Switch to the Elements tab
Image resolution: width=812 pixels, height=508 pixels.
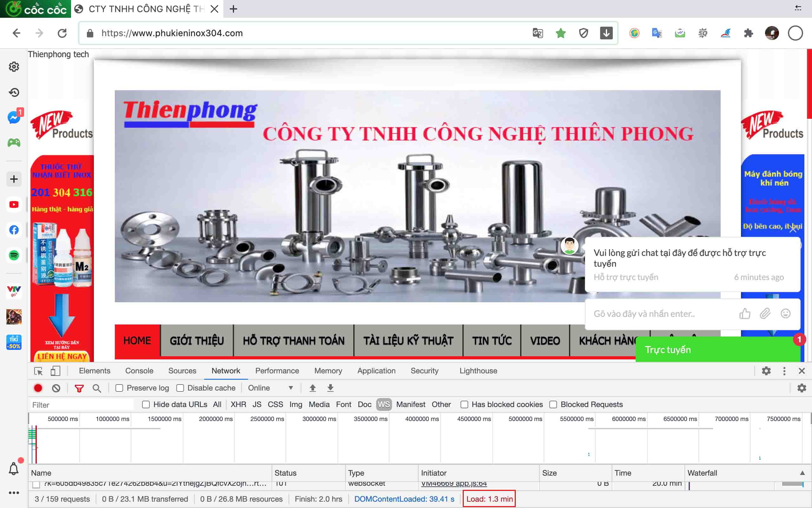[95, 371]
